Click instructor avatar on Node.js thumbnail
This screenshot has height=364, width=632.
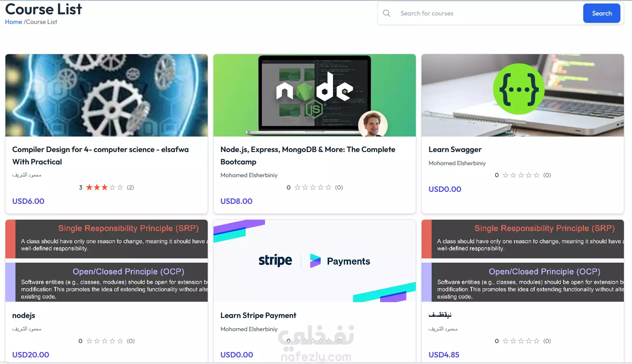(373, 125)
